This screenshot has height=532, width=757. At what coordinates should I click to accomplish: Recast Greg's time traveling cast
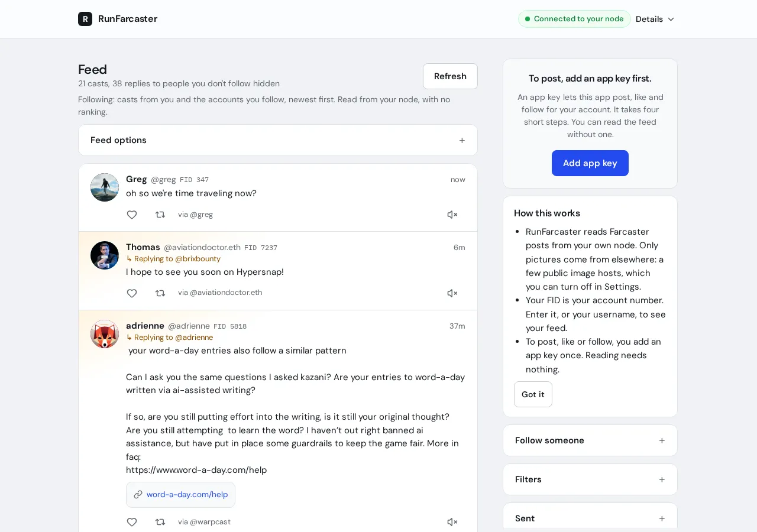click(x=160, y=215)
